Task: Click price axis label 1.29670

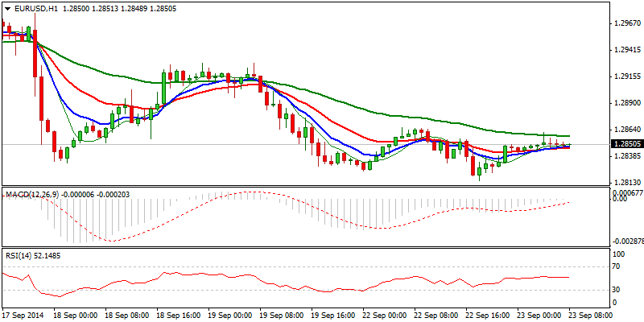Action: click(626, 23)
